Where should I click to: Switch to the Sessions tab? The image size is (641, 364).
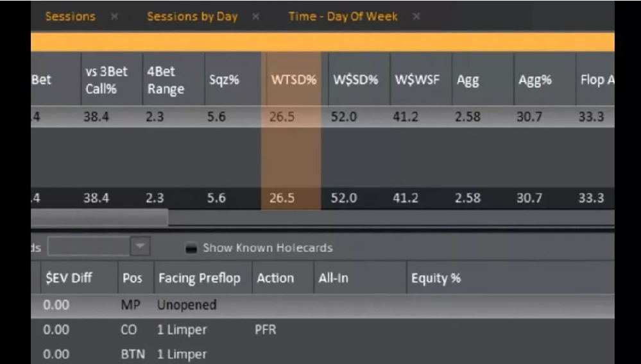point(69,17)
